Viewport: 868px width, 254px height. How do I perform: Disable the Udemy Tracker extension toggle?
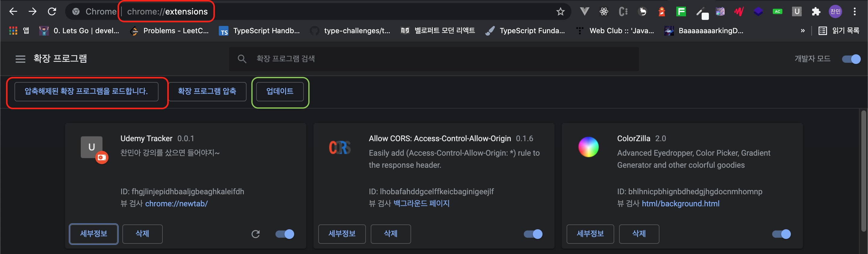pyautogui.click(x=285, y=234)
